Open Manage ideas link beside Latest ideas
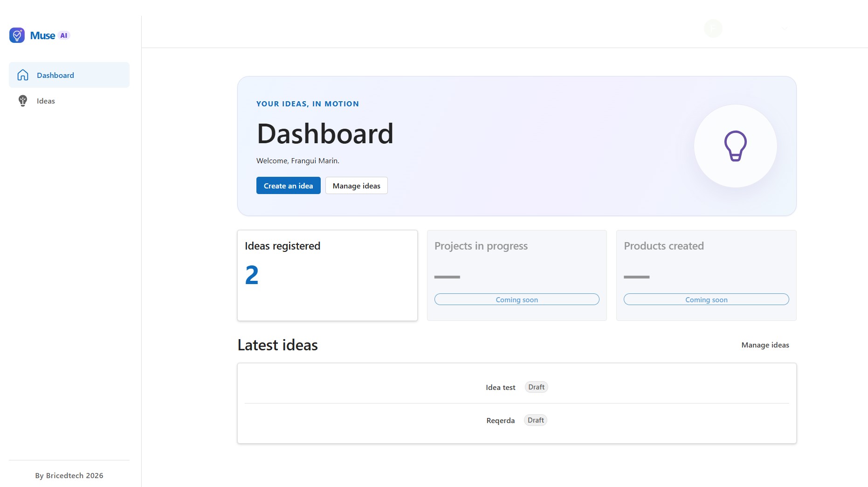Viewport: 868px width, 487px height. pos(765,345)
